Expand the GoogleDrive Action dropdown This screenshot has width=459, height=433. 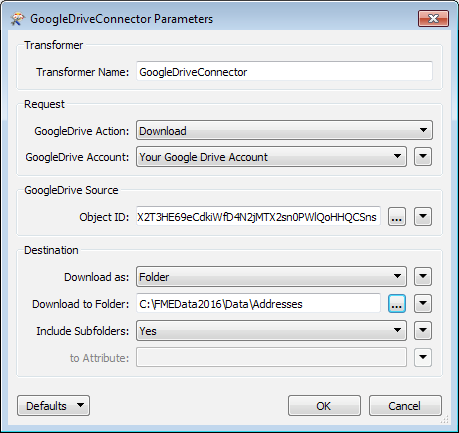click(284, 130)
